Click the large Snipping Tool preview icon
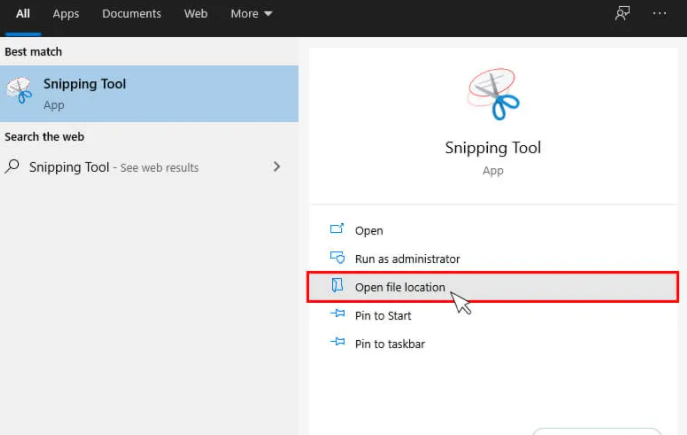687x435 pixels. (x=493, y=94)
